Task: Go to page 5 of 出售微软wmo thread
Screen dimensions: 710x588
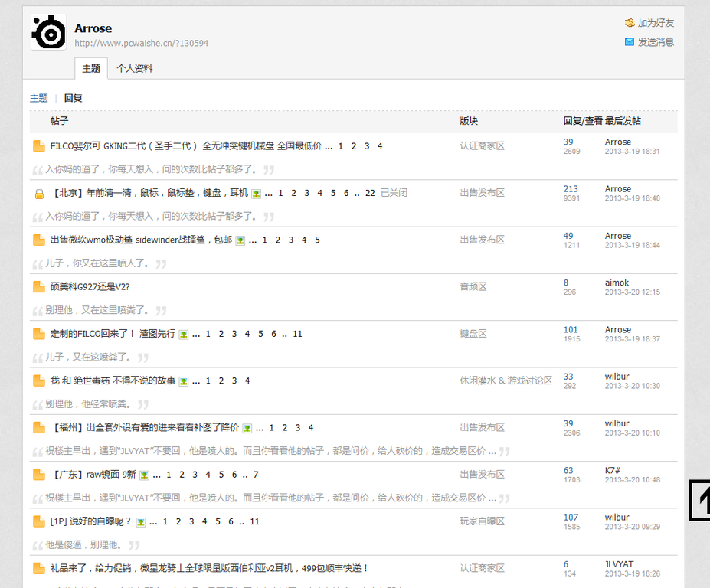Action: (317, 240)
